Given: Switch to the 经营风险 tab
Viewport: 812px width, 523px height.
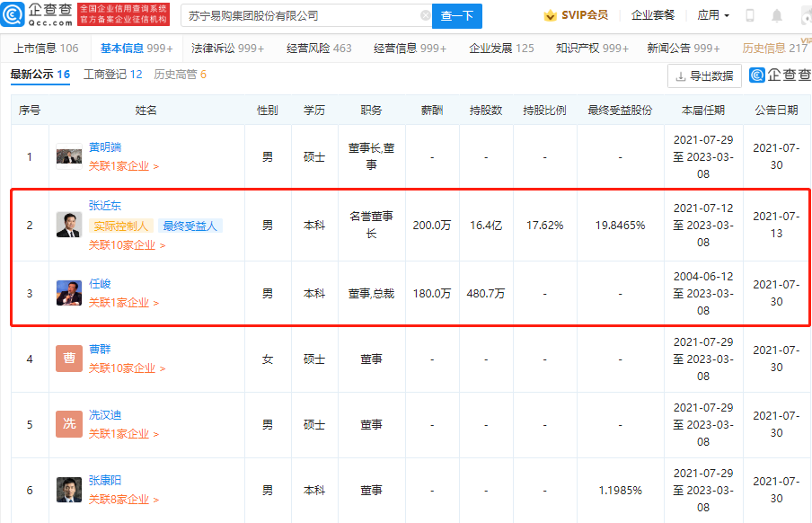Looking at the screenshot, I should (319, 49).
